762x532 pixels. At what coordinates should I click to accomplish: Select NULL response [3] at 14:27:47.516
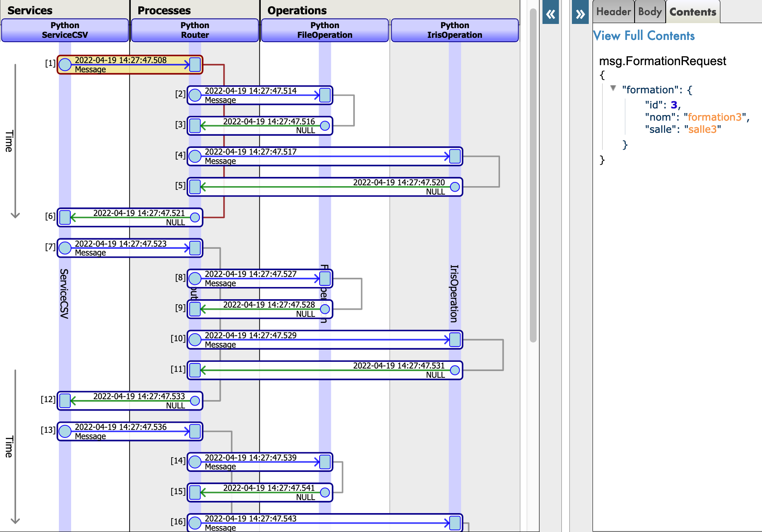[260, 126]
